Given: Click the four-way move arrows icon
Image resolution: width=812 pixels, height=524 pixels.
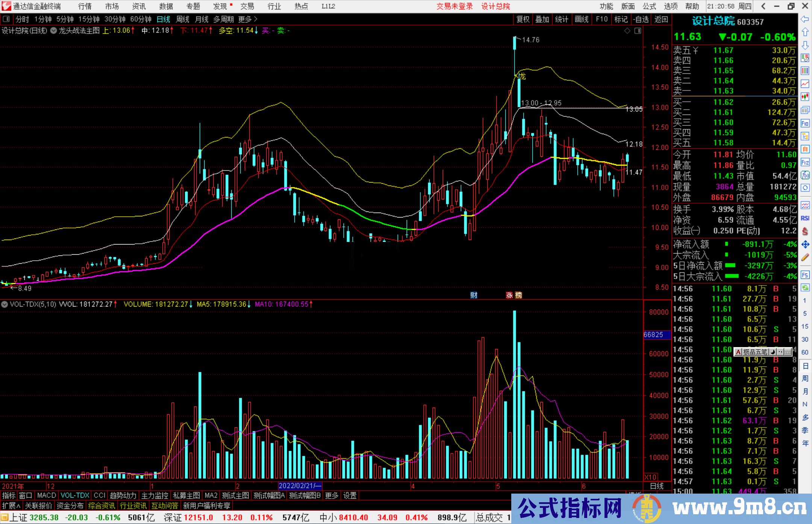Looking at the screenshot, I should (805, 245).
